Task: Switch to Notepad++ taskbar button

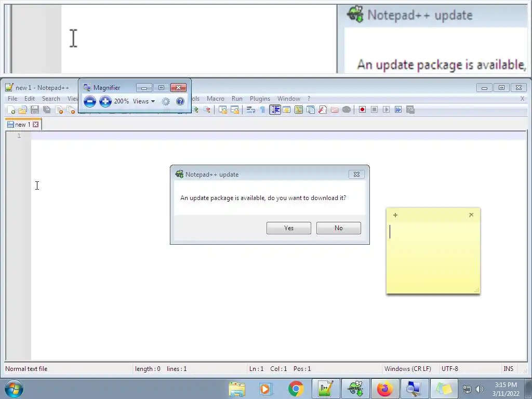Action: [325, 389]
